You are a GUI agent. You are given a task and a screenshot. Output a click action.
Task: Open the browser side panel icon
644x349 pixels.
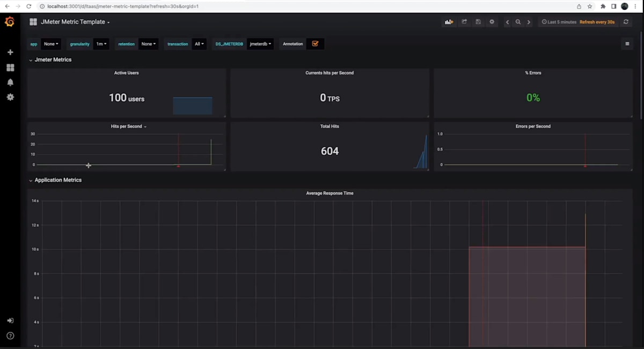614,6
